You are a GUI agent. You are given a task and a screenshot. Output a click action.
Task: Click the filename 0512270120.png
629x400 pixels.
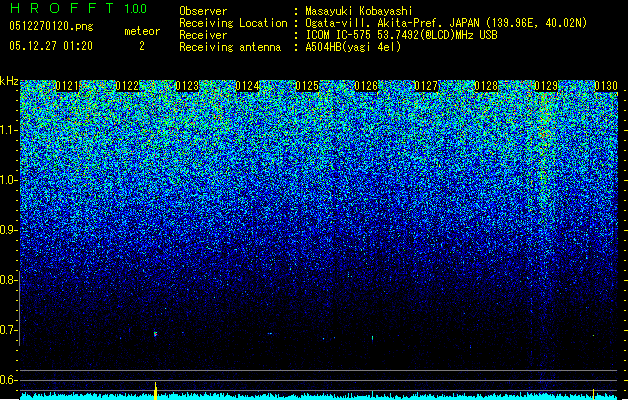pos(51,26)
